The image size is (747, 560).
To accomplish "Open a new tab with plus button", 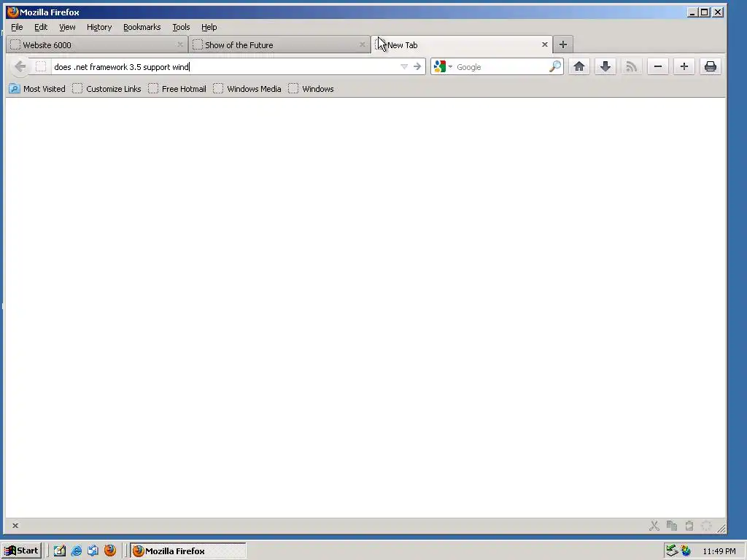I will 562,44.
